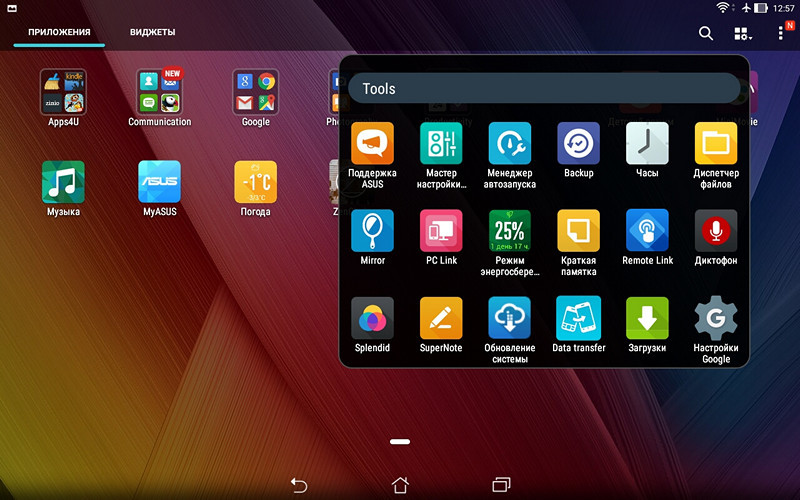Open the Поддержка ASUS app
This screenshot has height=500, width=800.
pyautogui.click(x=372, y=143)
